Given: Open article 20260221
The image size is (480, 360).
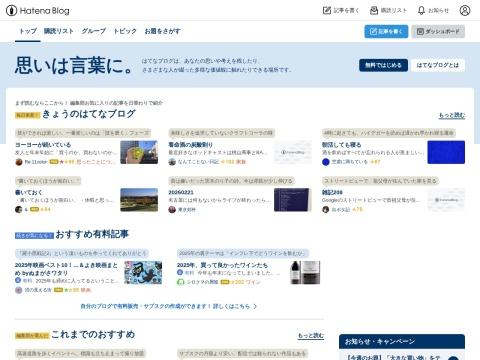Looking at the screenshot, I should [181, 192].
